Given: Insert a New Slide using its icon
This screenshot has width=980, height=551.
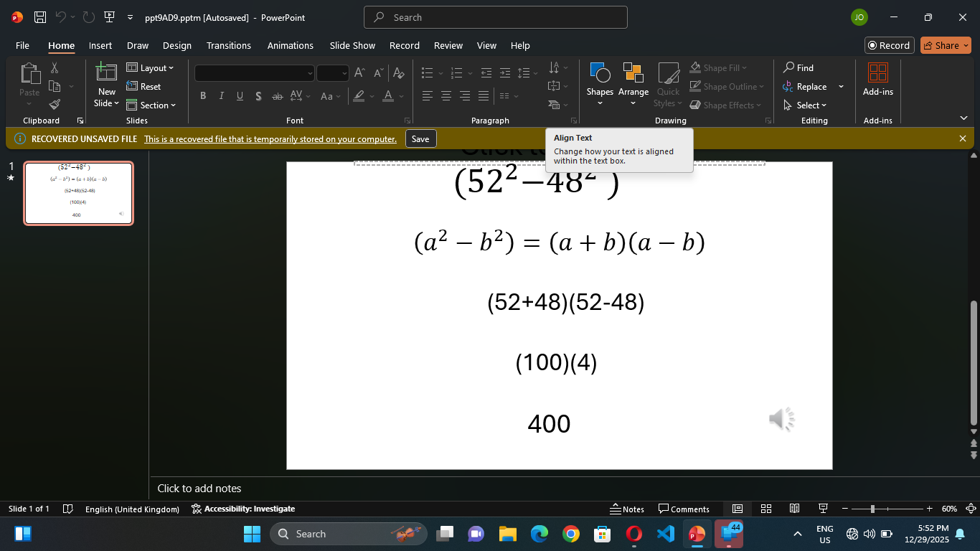Looking at the screenshot, I should click(106, 72).
